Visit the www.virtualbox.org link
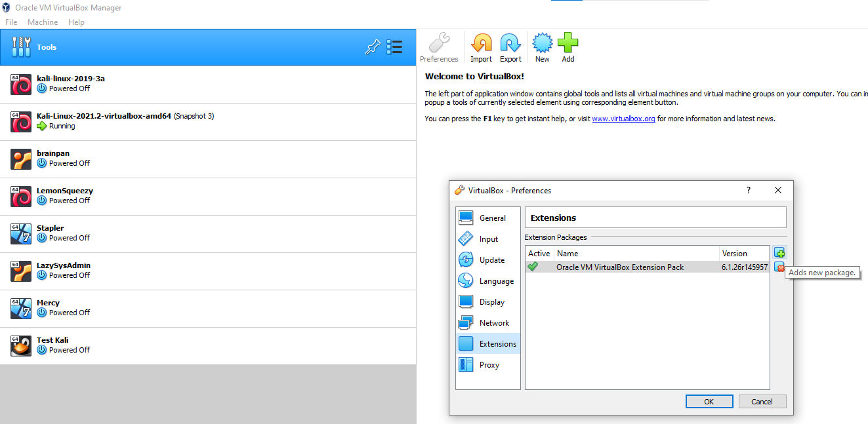868x424 pixels. pos(623,119)
